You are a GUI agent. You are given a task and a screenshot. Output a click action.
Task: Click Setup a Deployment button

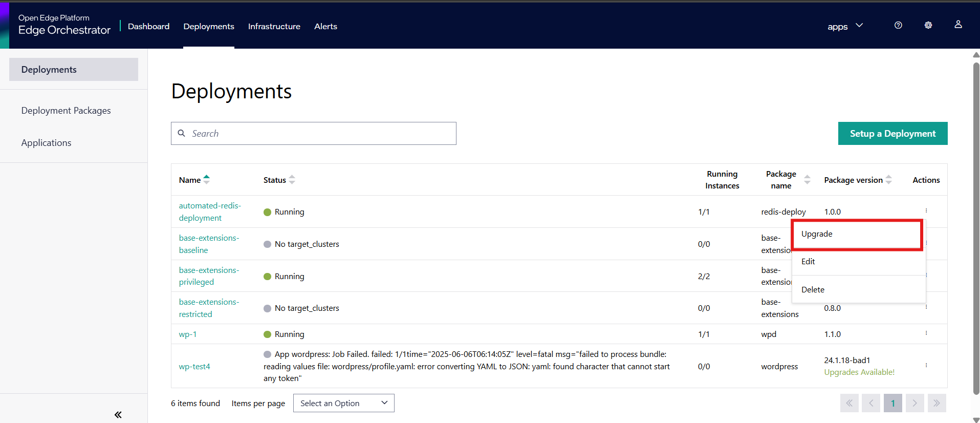(x=892, y=134)
